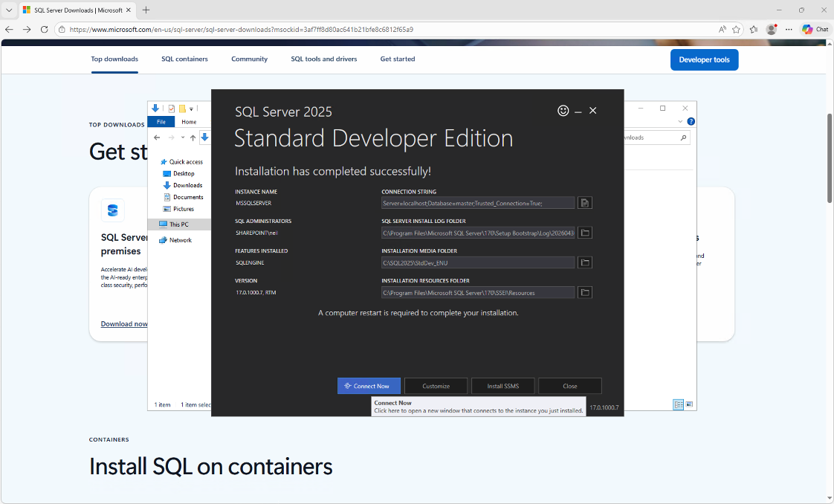Click the browser address bar URL
This screenshot has height=504, width=834.
242,29
